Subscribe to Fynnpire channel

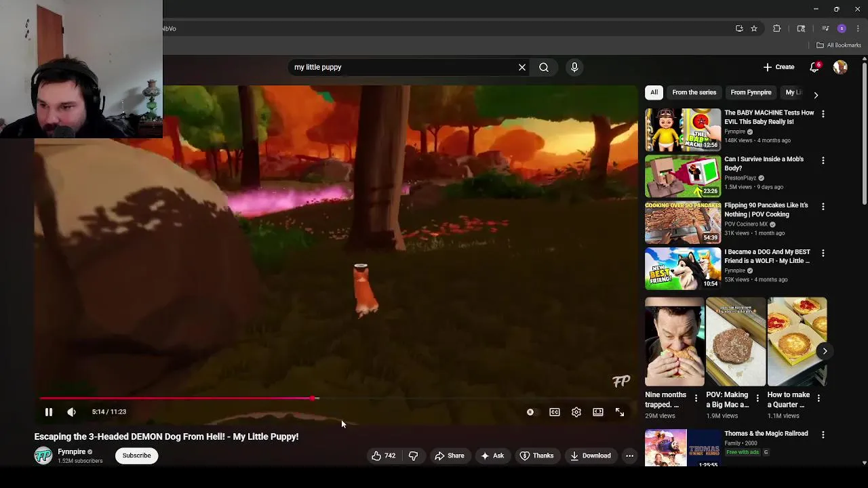pyautogui.click(x=136, y=455)
